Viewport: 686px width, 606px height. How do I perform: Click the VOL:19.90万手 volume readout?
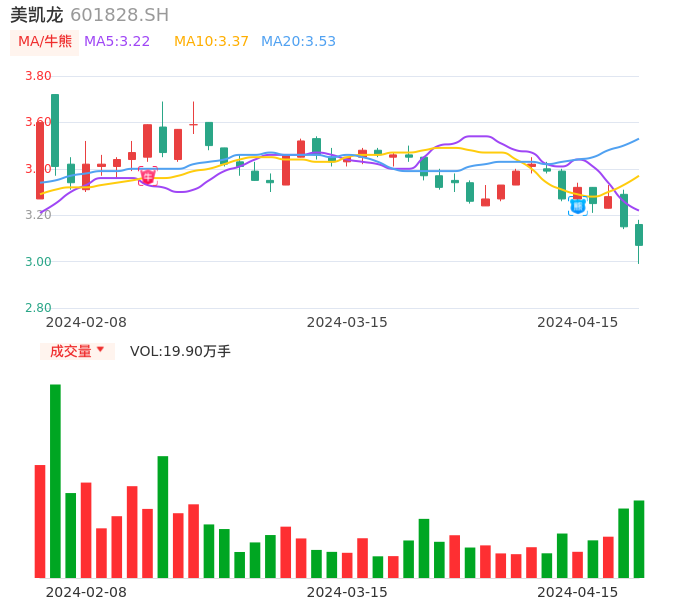[x=180, y=351]
